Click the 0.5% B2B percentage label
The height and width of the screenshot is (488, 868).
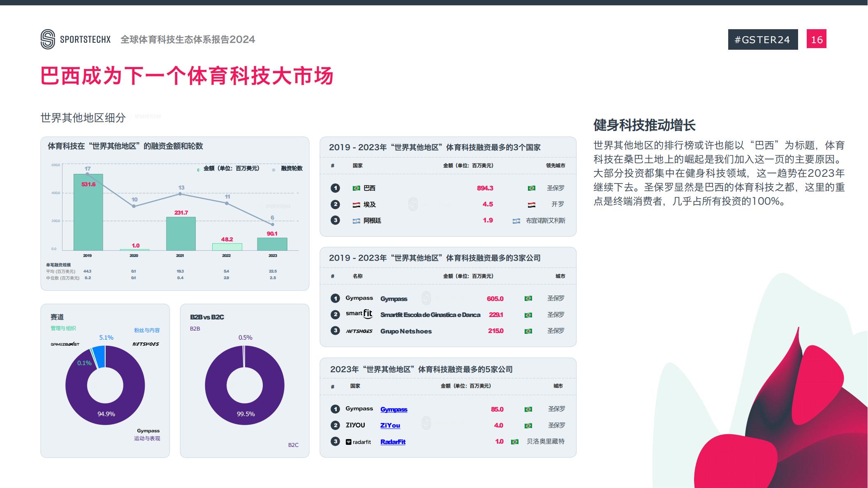pos(245,338)
